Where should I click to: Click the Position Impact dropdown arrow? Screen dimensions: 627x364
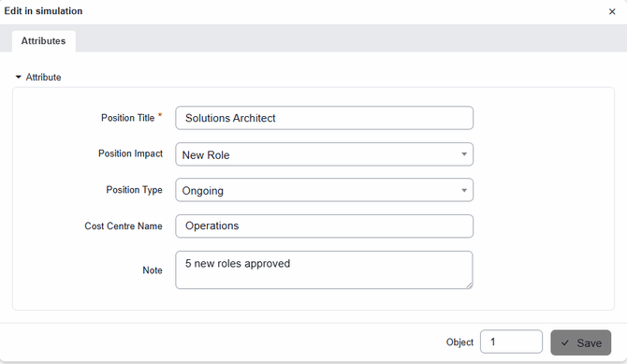[x=464, y=154]
